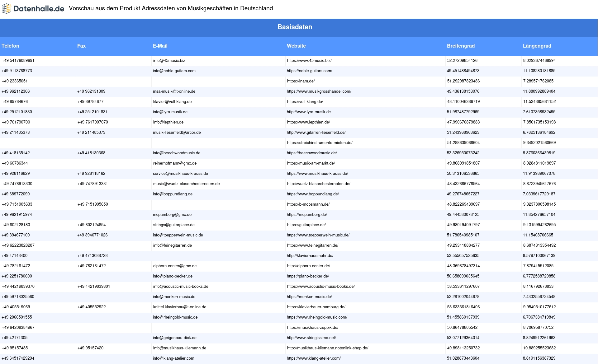Viewport: 598px width, 364px height.
Task: Click email info@piano-becker.de
Action: click(173, 276)
